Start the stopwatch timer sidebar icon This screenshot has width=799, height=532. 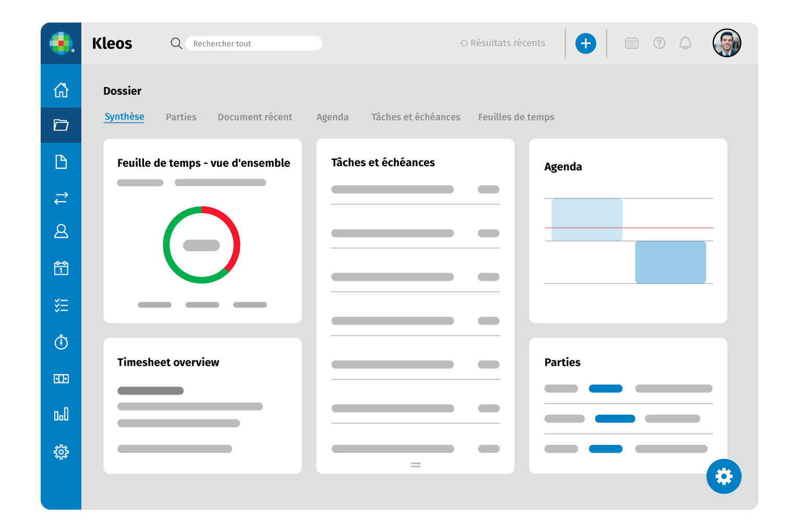click(61, 342)
